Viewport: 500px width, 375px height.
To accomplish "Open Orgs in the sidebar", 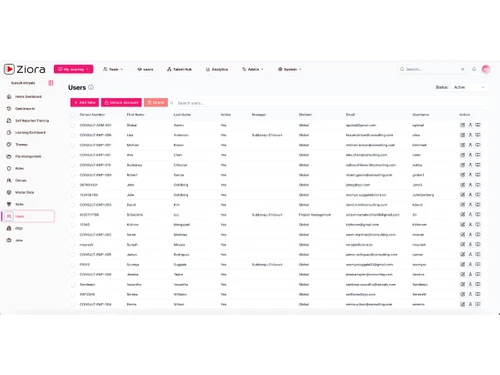I will click(19, 228).
